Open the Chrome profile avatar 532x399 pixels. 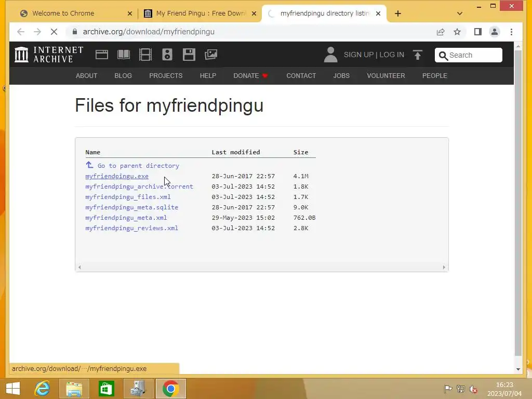tap(495, 32)
